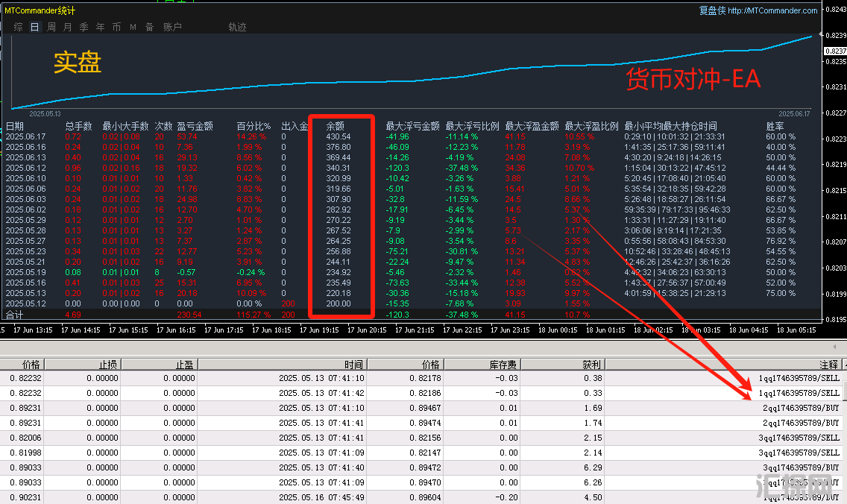Screen dimensions: 847x504
Task: Open the 币 currency tab
Action: (116, 27)
